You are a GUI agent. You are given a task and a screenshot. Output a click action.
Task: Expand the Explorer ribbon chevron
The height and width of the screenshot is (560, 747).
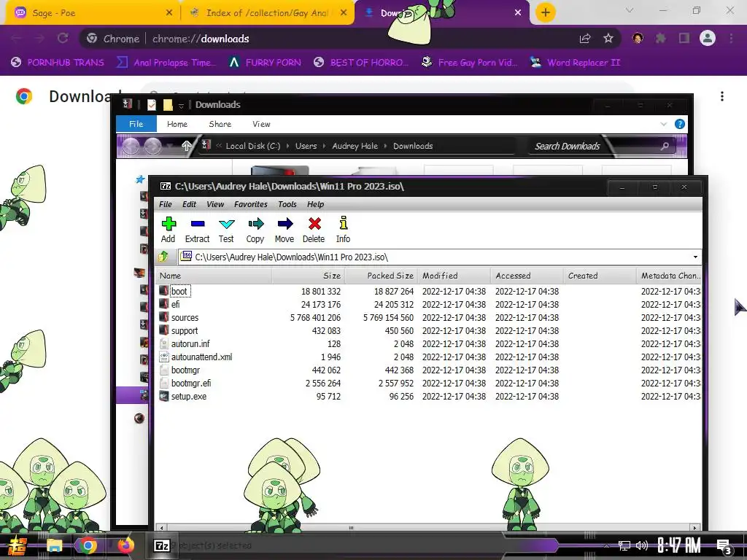(x=664, y=124)
